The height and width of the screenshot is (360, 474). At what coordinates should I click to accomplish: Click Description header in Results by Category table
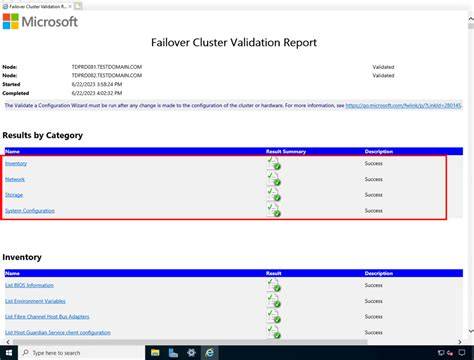(379, 152)
